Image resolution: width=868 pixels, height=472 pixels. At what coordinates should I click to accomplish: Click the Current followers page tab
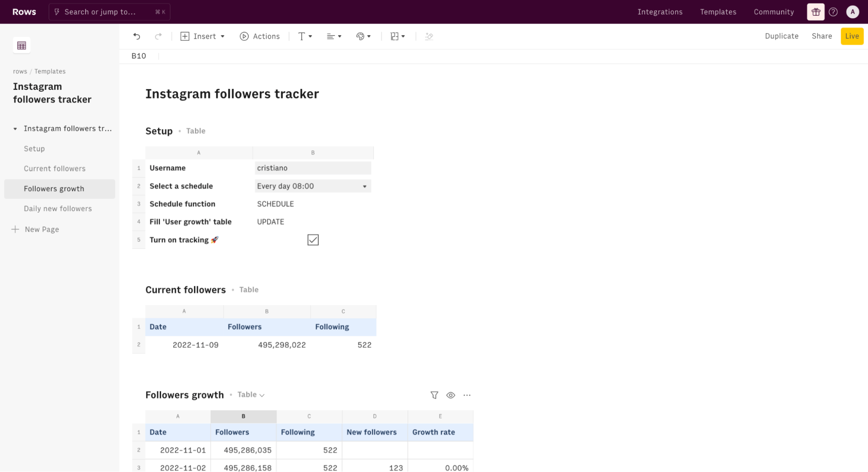[55, 168]
